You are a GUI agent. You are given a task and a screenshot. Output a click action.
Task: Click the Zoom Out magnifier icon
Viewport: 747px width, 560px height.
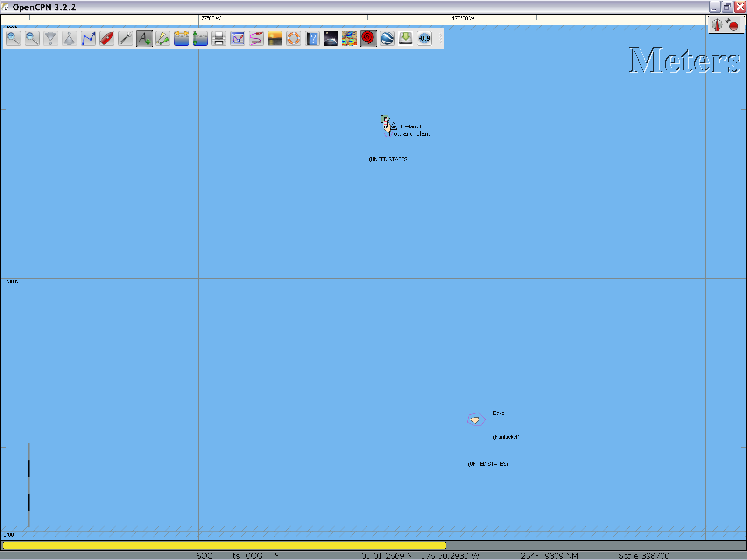coord(32,38)
